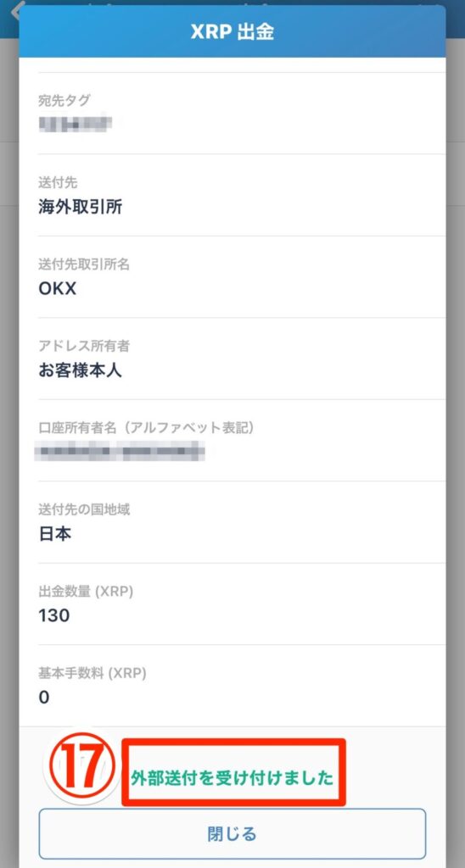Image resolution: width=465 pixels, height=868 pixels.
Task: Tap the back arrow behind the dialog
Action: tap(15, 11)
